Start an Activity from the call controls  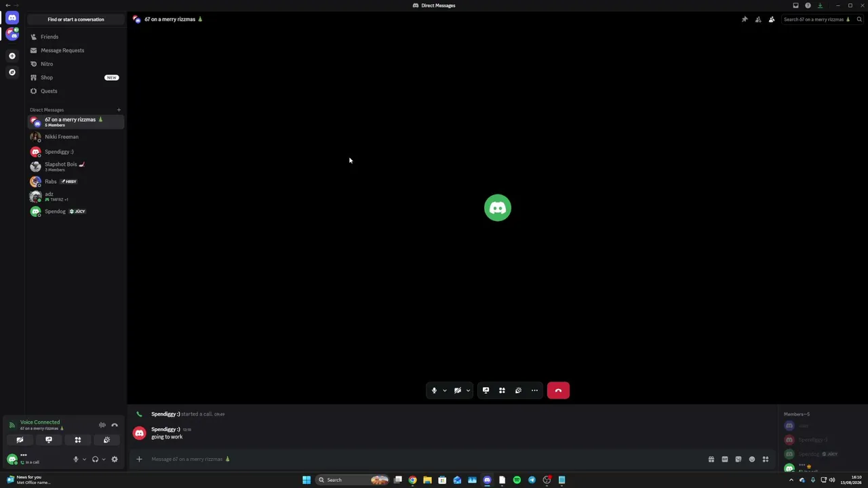click(502, 390)
